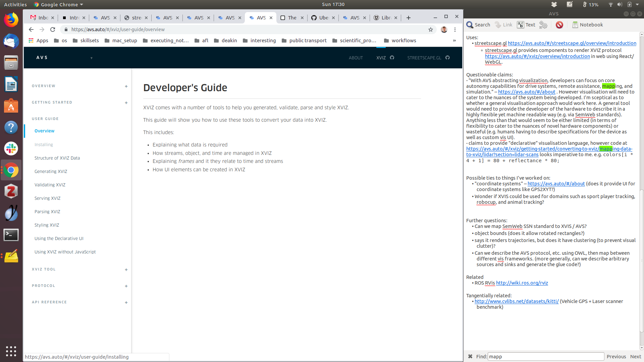
Task: Click the red prohibition icon in notes toolbar
Action: (x=559, y=25)
